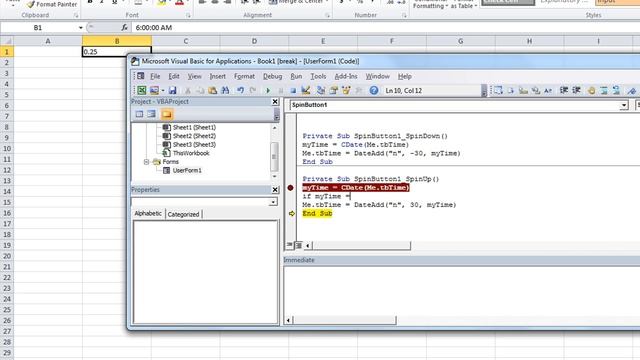This screenshot has width=640, height=360.
Task: Open the Clipboard group dialog launcher
Action: [x=76, y=15]
